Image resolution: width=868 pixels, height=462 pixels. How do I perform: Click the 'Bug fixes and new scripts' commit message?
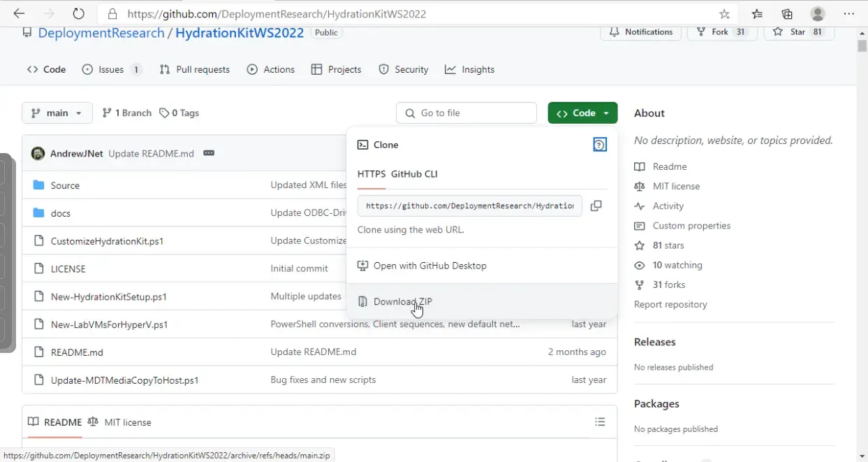(323, 380)
